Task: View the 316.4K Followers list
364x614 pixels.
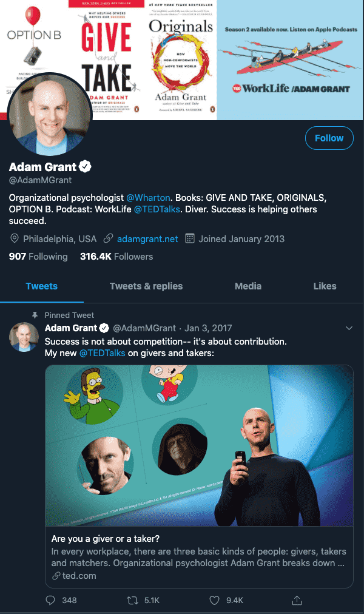Action: click(116, 257)
